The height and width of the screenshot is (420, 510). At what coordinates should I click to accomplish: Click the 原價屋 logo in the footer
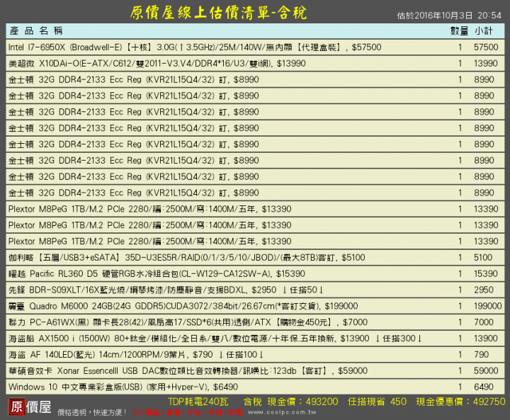tap(30, 407)
